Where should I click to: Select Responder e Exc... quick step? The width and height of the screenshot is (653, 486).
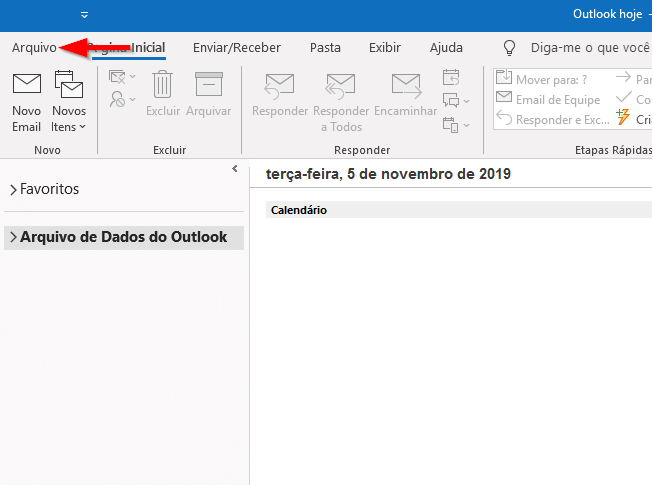[553, 119]
